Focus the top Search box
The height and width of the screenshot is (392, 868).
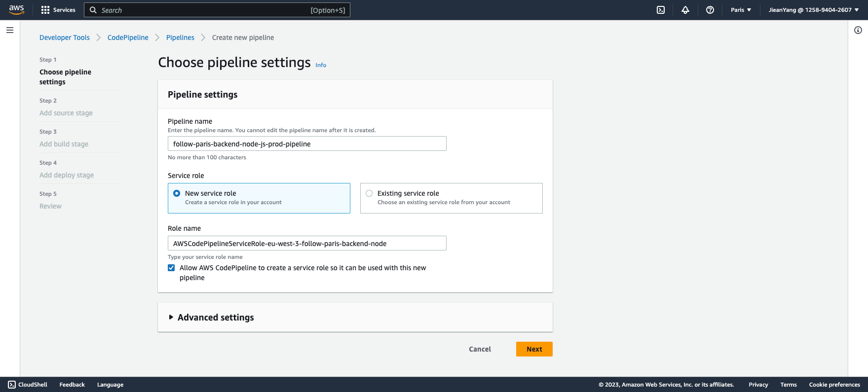click(x=217, y=10)
